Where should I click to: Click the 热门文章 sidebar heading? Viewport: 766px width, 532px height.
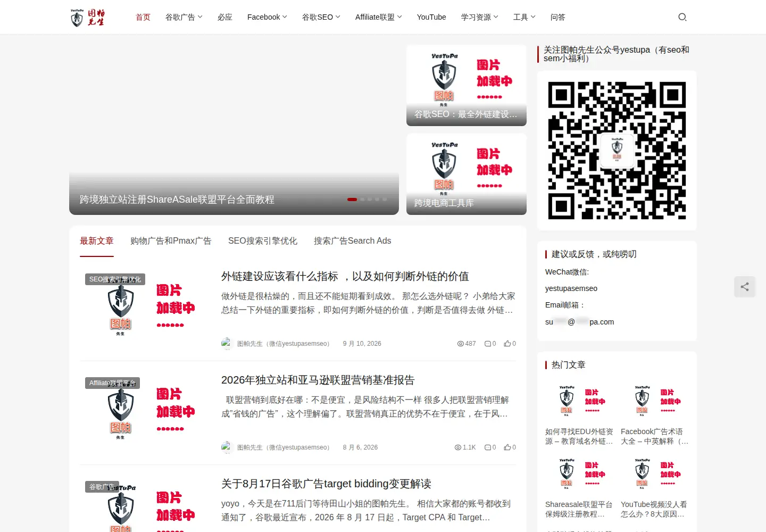[x=569, y=365]
